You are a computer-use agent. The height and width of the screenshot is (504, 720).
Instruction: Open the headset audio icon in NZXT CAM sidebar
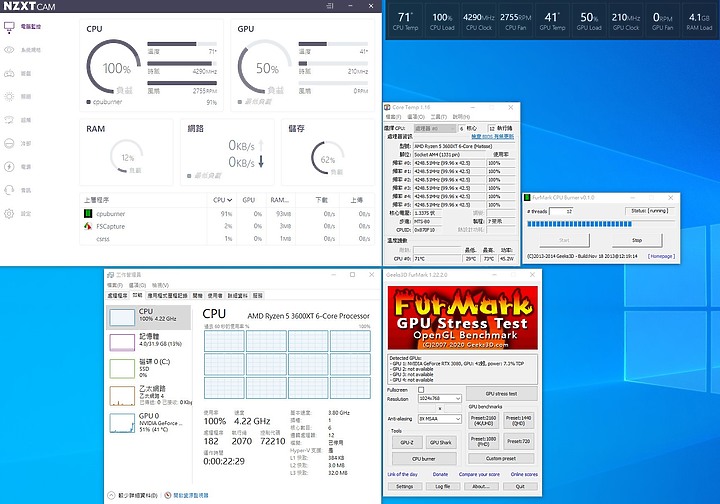pyautogui.click(x=9, y=190)
